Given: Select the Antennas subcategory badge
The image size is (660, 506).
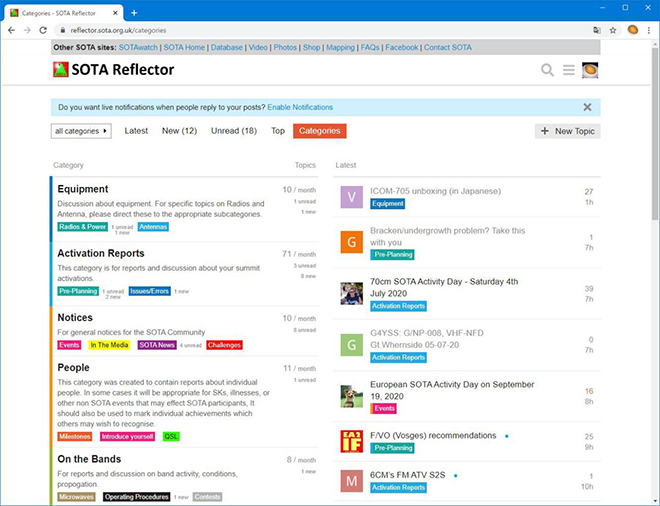Looking at the screenshot, I should click(153, 227).
